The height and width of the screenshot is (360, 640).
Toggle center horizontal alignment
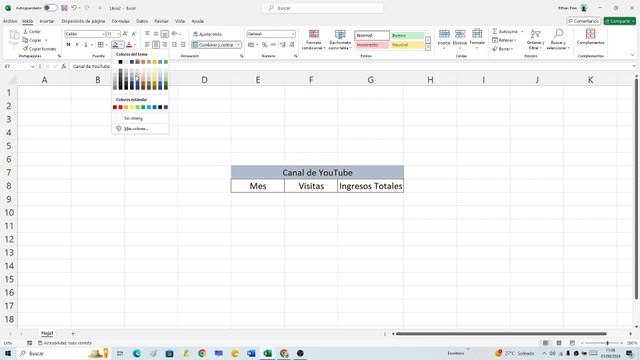pos(156,44)
